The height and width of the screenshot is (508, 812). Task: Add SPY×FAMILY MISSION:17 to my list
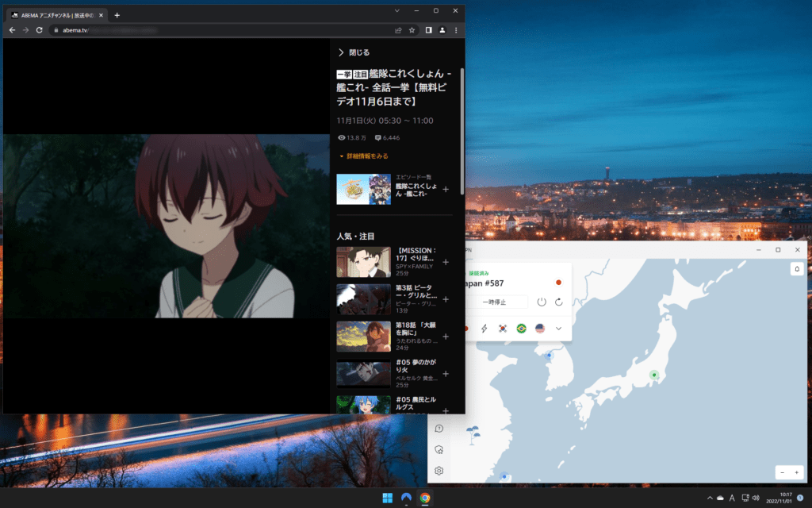pyautogui.click(x=446, y=262)
